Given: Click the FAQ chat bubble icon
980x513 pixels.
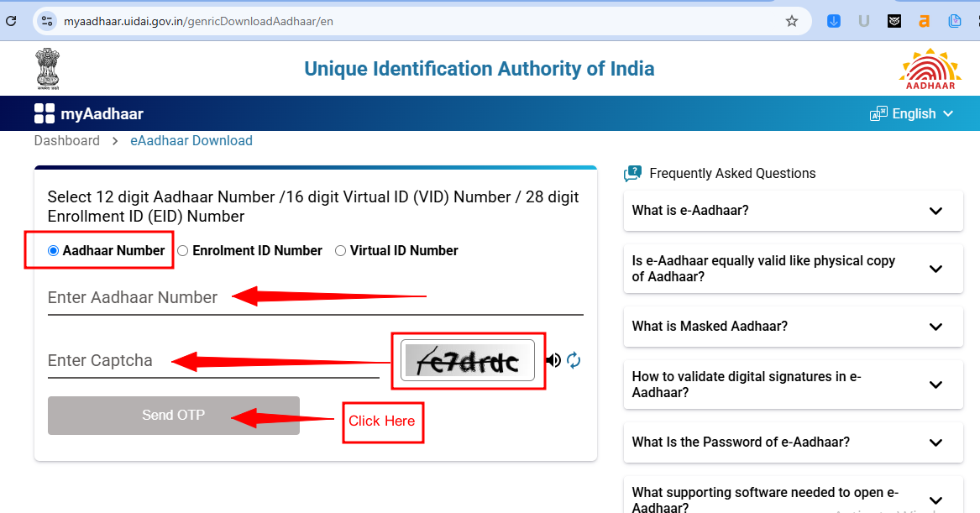Looking at the screenshot, I should (632, 174).
